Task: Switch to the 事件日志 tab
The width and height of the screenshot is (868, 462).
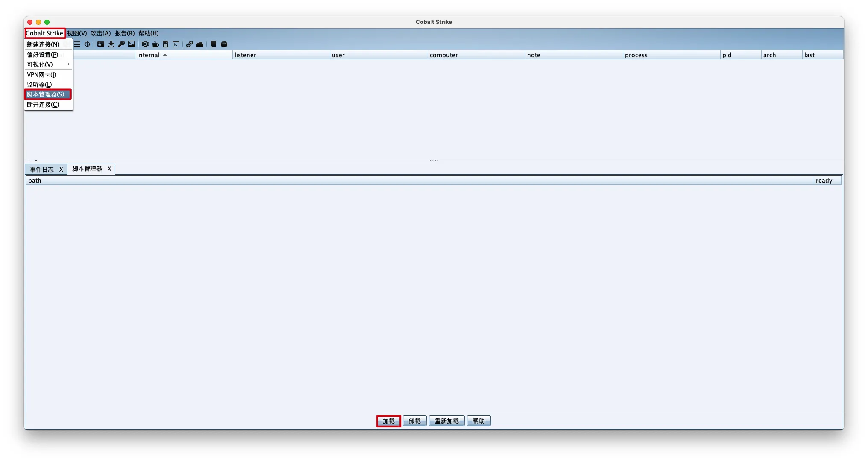Action: [42, 170]
